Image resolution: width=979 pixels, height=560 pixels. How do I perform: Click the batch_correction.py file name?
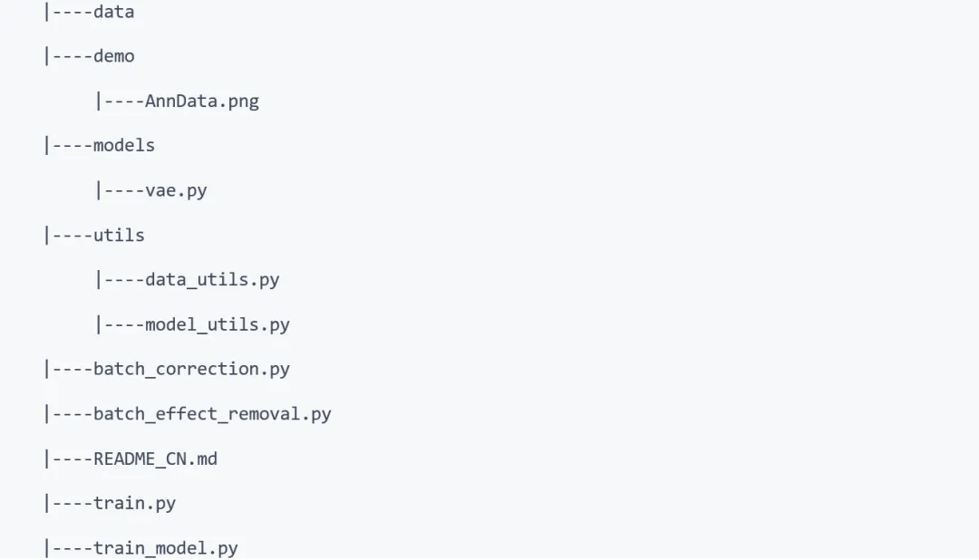191,369
